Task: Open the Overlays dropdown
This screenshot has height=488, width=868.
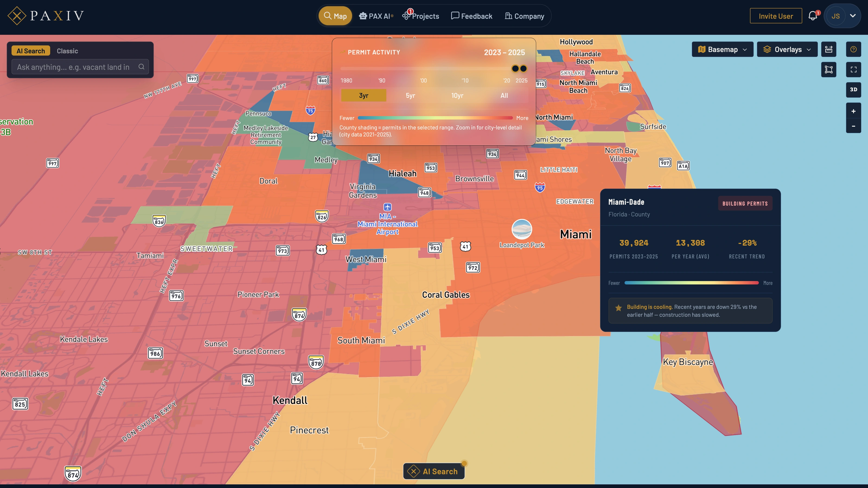Action: 787,50
